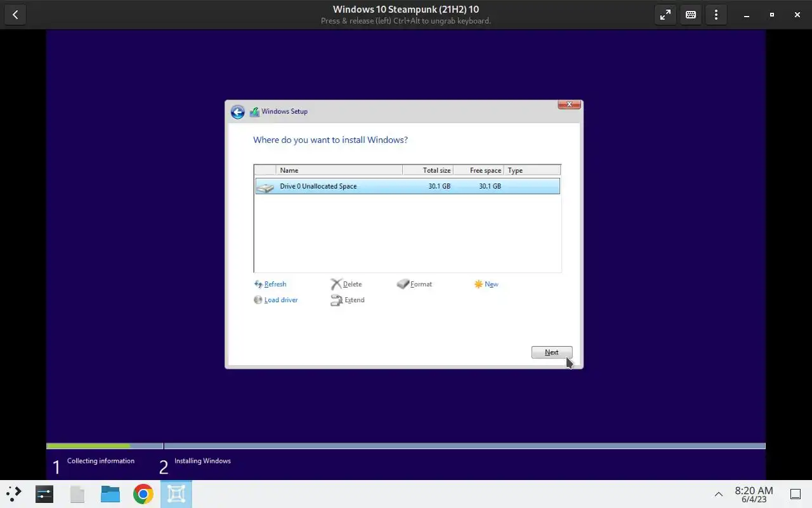Close the Windows Setup dialog
The height and width of the screenshot is (508, 812).
[569, 104]
